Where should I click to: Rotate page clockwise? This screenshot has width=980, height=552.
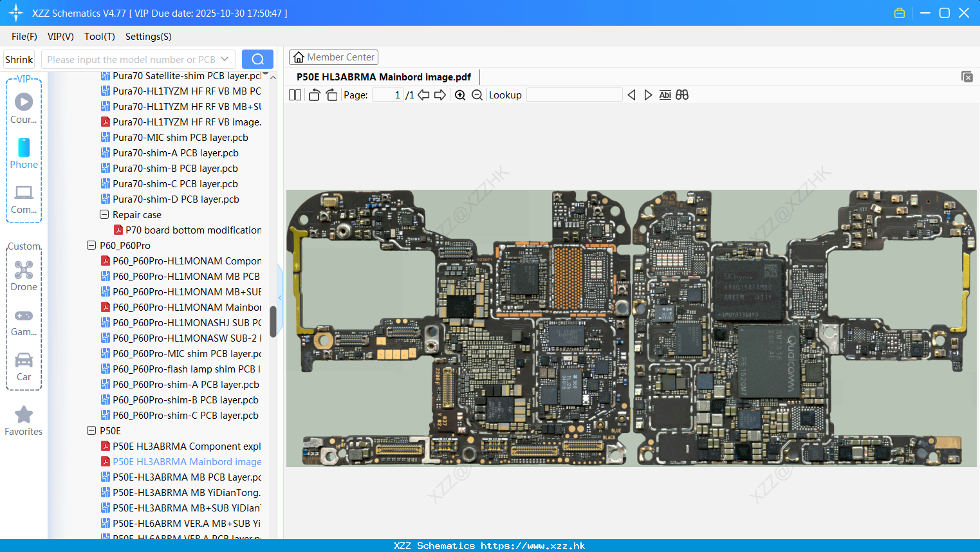[x=331, y=95]
